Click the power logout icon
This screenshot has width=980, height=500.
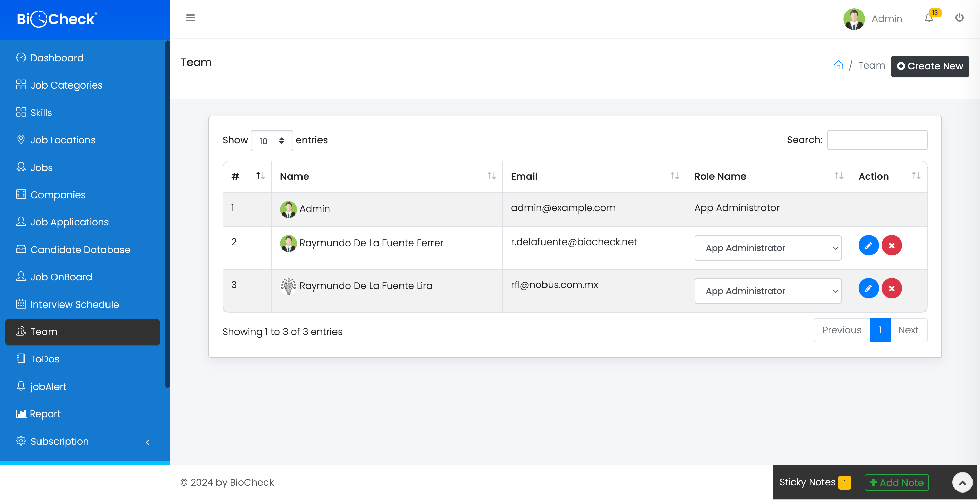pos(959,17)
